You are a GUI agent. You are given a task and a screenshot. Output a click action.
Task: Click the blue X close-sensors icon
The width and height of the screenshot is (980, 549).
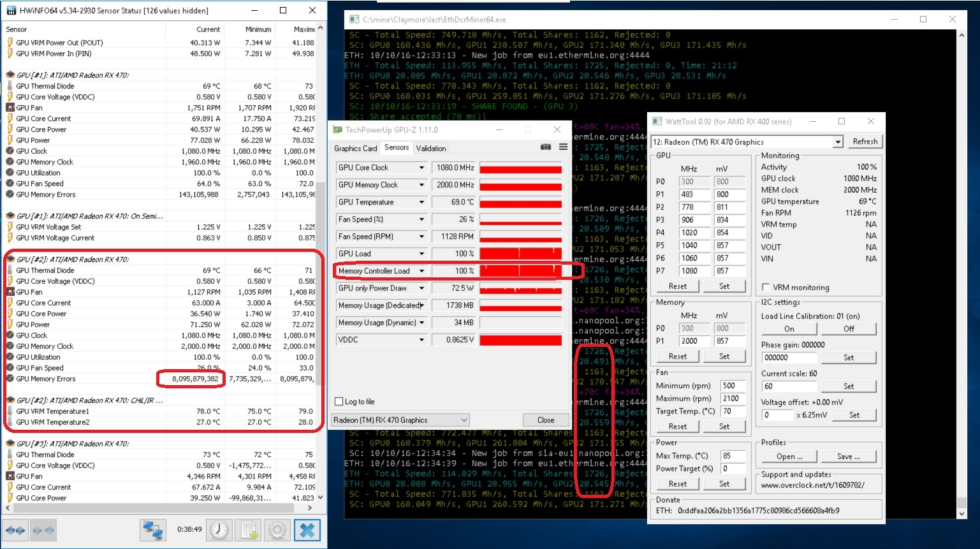(x=307, y=530)
